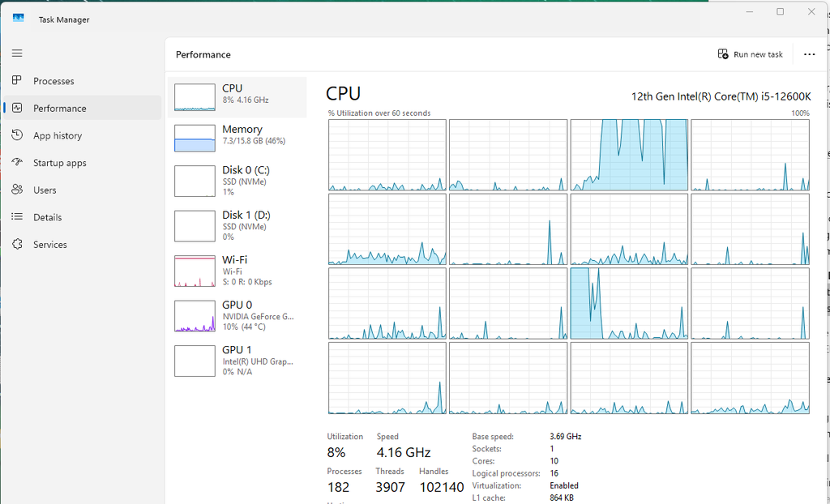Click the Cores value 10
Image resolution: width=830 pixels, height=504 pixels.
(x=554, y=461)
